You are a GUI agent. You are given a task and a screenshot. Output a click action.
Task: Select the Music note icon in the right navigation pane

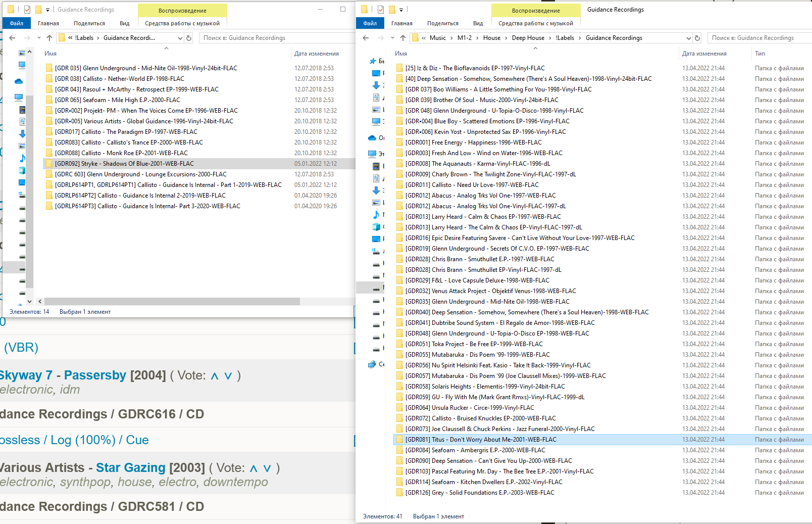pyautogui.click(x=376, y=215)
